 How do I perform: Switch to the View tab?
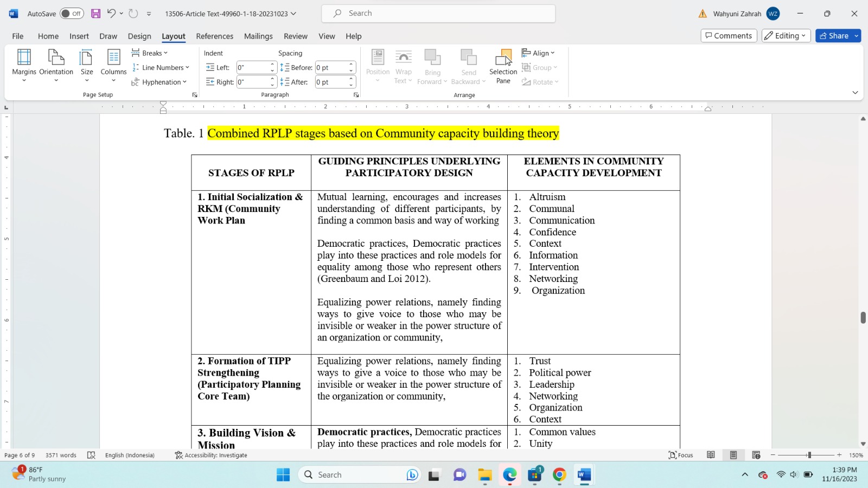pos(327,36)
